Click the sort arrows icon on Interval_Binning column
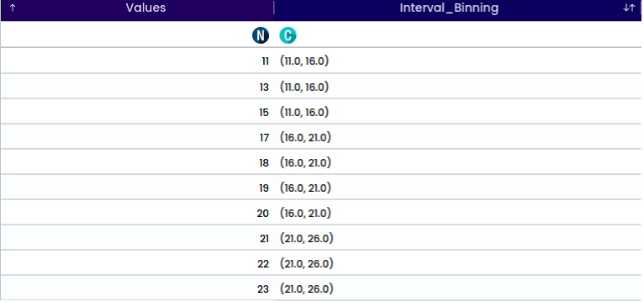The height and width of the screenshot is (307, 644). click(629, 8)
